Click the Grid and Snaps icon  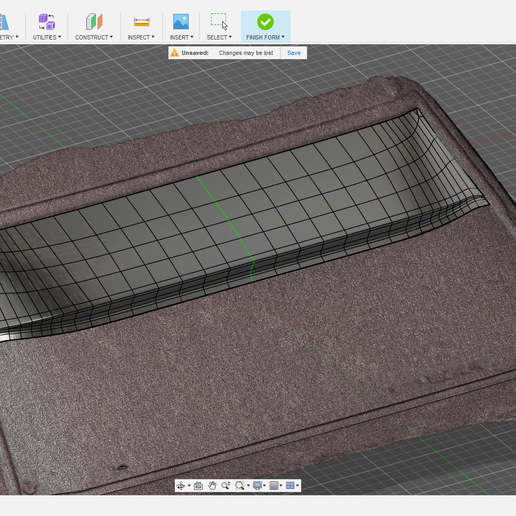(274, 485)
